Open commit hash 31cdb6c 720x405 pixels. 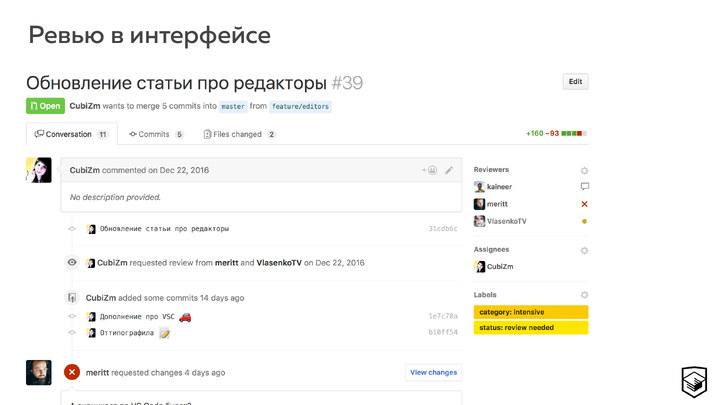point(443,229)
